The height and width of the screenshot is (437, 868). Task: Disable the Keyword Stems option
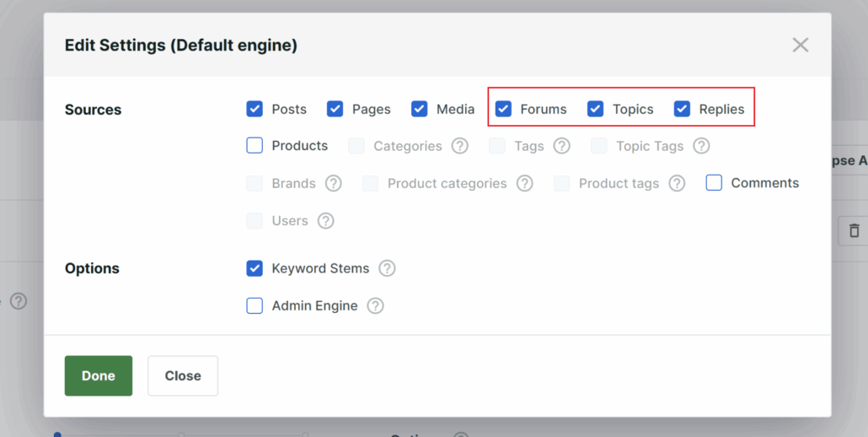pyautogui.click(x=255, y=268)
